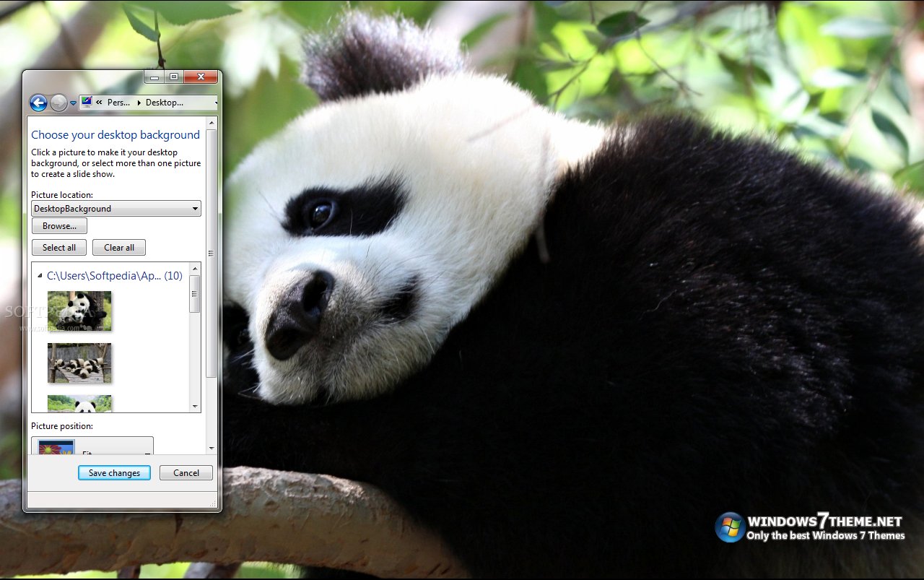
Task: Click the Save changes button
Action: (114, 473)
